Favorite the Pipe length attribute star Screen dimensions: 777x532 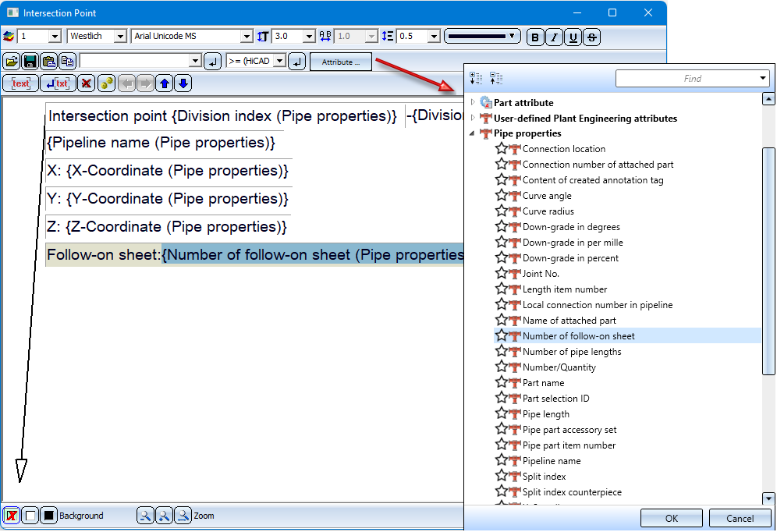click(502, 413)
